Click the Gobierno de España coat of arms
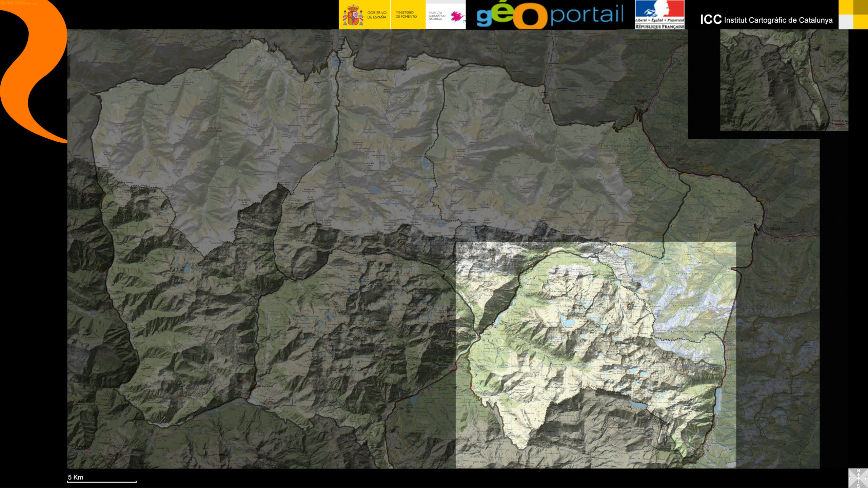 [x=353, y=15]
